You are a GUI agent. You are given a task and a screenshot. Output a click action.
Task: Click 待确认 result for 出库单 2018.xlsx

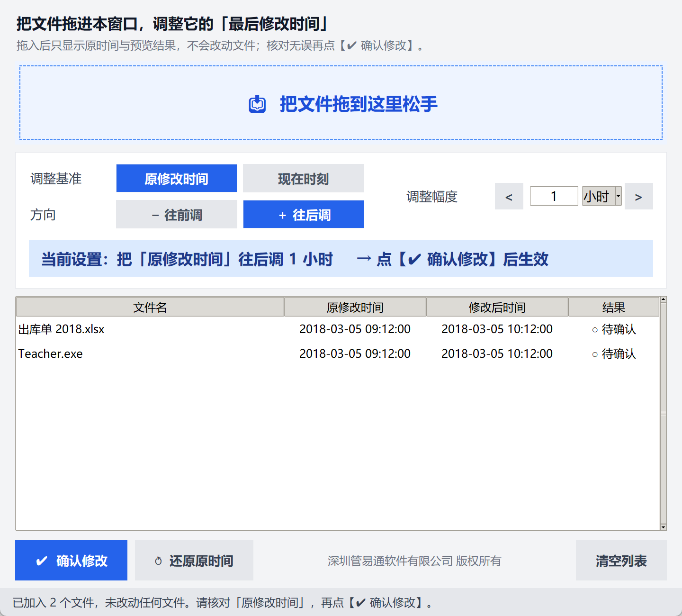[x=614, y=329]
